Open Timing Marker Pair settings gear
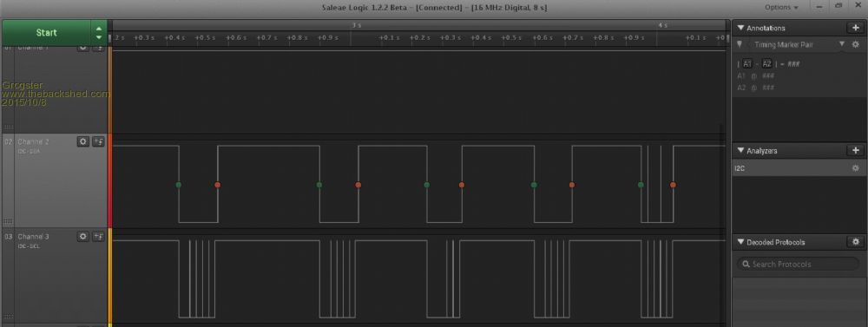 coord(855,44)
